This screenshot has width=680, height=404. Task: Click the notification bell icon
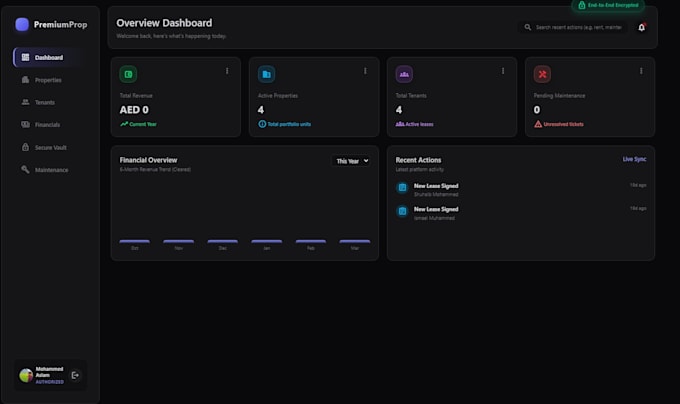click(x=641, y=27)
